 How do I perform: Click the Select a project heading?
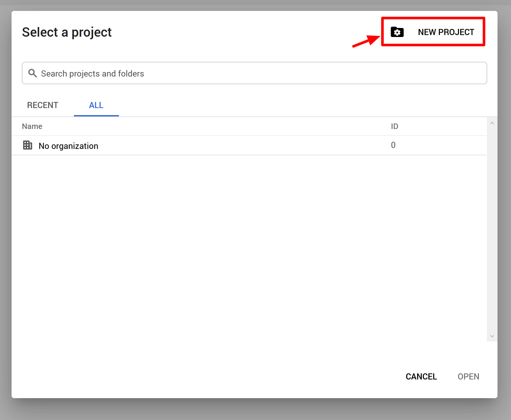67,32
